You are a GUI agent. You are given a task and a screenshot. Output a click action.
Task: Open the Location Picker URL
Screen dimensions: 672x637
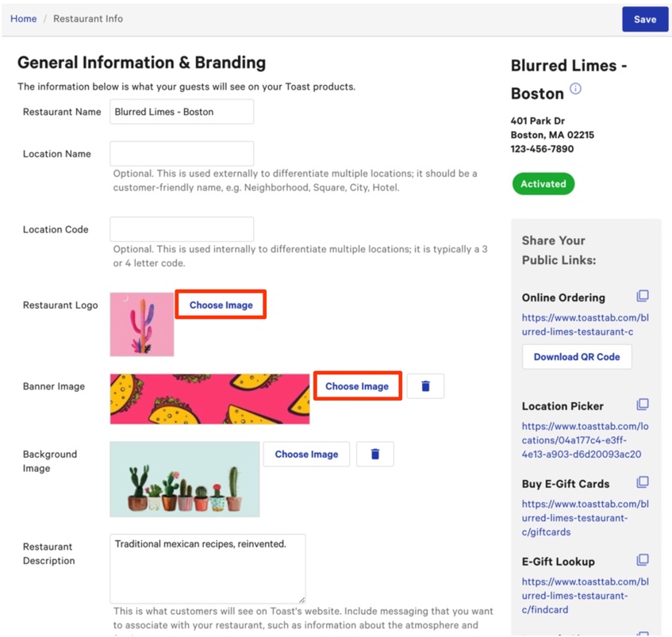coord(585,440)
